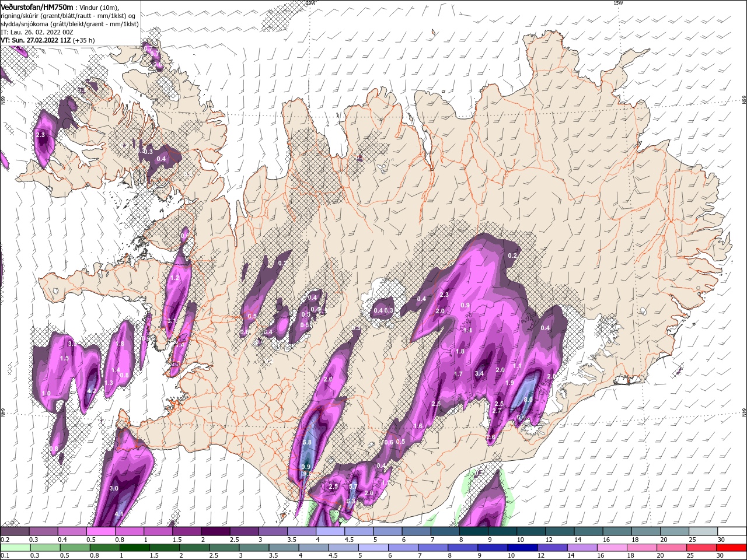Pick the dark green bottom-row swatch between 1 and 1.5

tap(134, 548)
